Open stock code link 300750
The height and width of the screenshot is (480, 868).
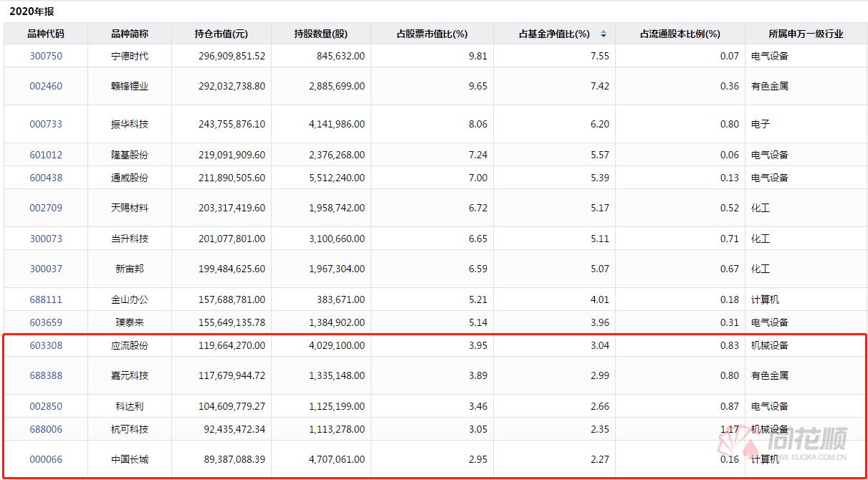click(46, 56)
